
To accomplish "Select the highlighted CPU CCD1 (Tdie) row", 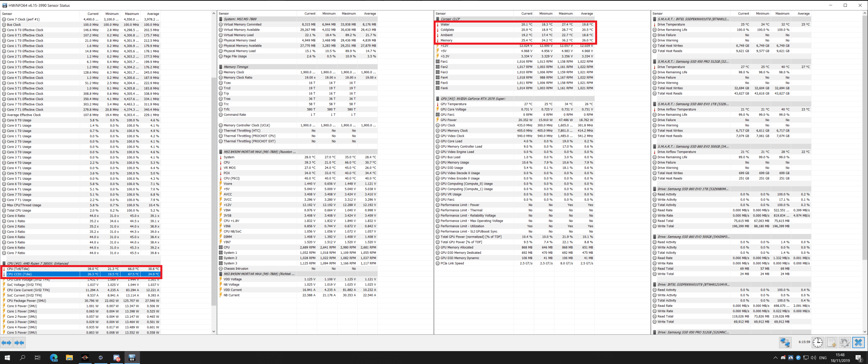I will 81,274.
